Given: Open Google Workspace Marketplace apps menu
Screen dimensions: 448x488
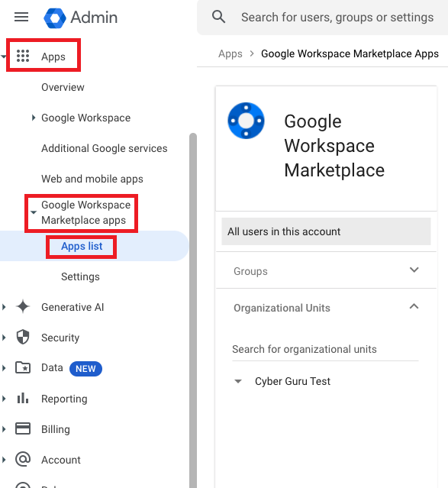Looking at the screenshot, I should click(86, 212).
